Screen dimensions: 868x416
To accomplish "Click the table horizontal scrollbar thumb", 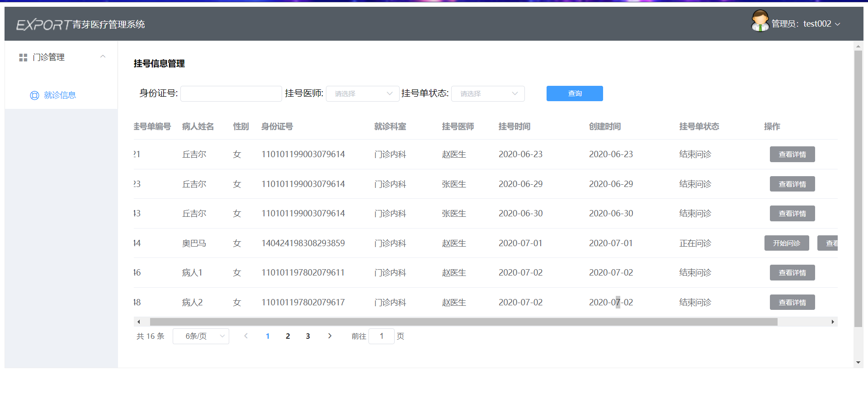I will [464, 322].
